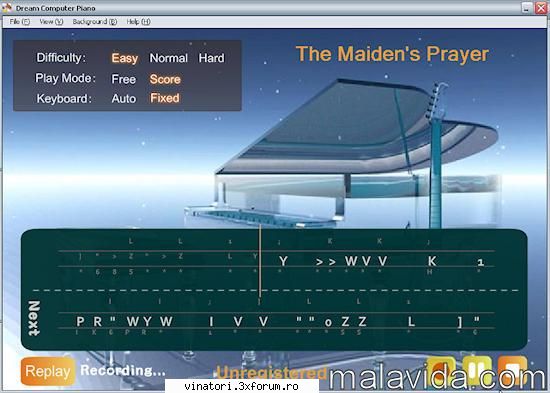This screenshot has height=393, width=550.
Task: Pause playback with the pause button
Action: pyautogui.click(x=477, y=371)
